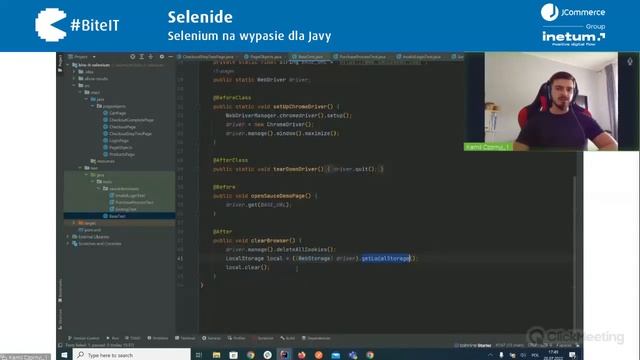Open Task View on the taskbar
The height and width of the screenshot is (360, 640).
click(199, 355)
